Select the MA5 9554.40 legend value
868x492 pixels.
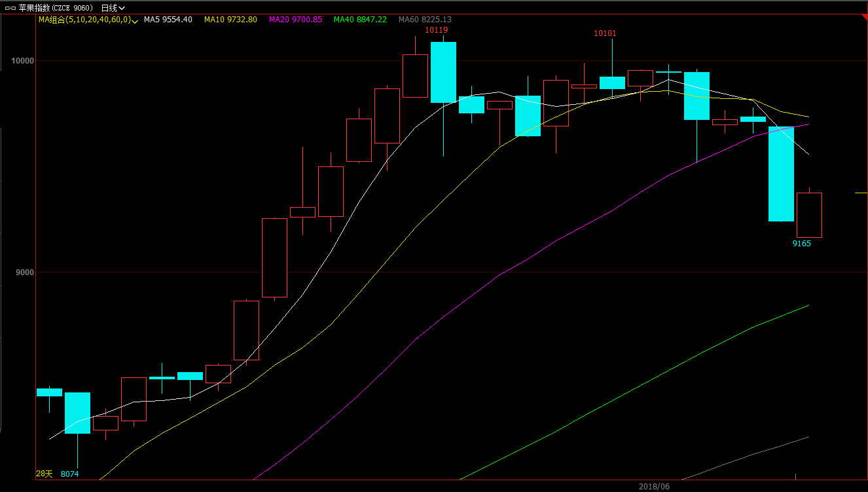pos(168,20)
